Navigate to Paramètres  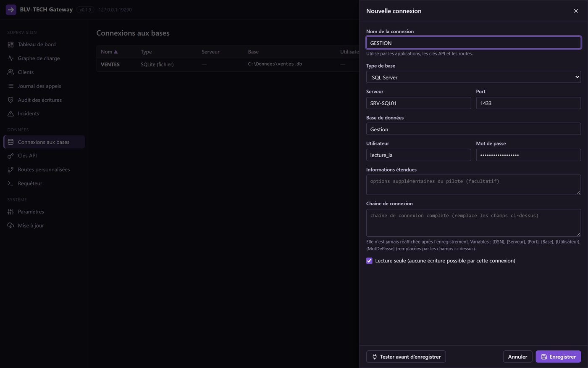[x=44, y=212]
